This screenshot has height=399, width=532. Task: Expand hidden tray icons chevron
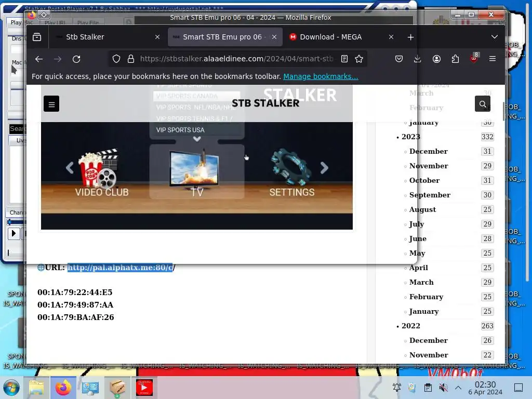pyautogui.click(x=458, y=388)
